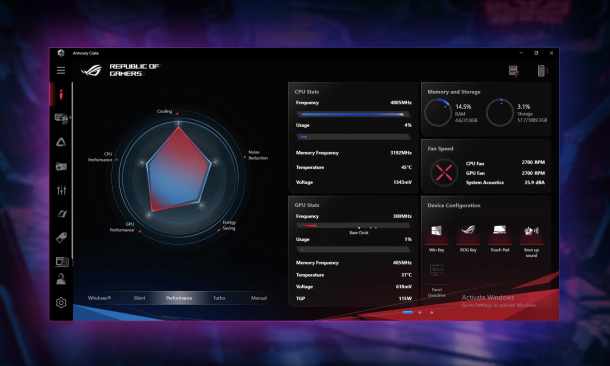The height and width of the screenshot is (366, 610).
Task: Open the Featured deals tag icon
Action: (x=61, y=238)
